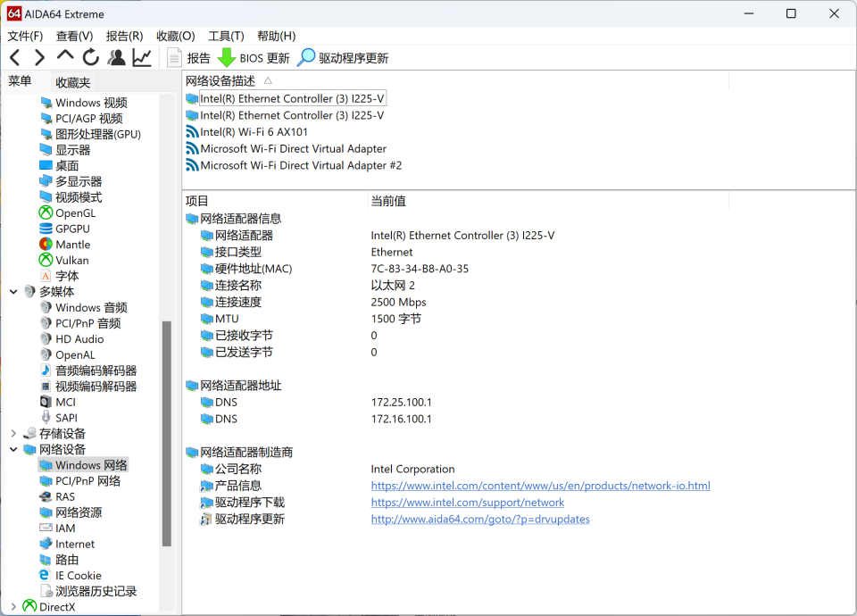Open the aida64 drvupdates link
Viewport: 857px width, 616px height.
[x=480, y=519]
